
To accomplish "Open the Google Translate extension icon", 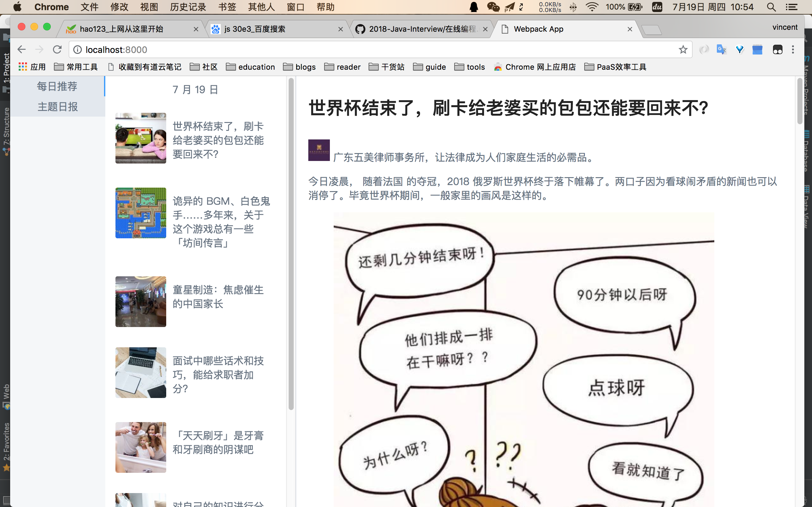I will [721, 50].
